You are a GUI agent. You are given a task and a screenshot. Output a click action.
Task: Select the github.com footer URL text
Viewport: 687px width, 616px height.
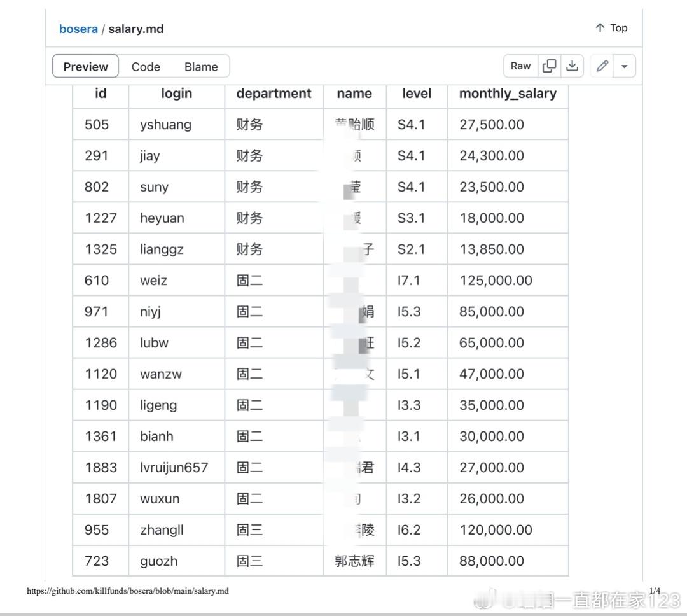click(127, 591)
